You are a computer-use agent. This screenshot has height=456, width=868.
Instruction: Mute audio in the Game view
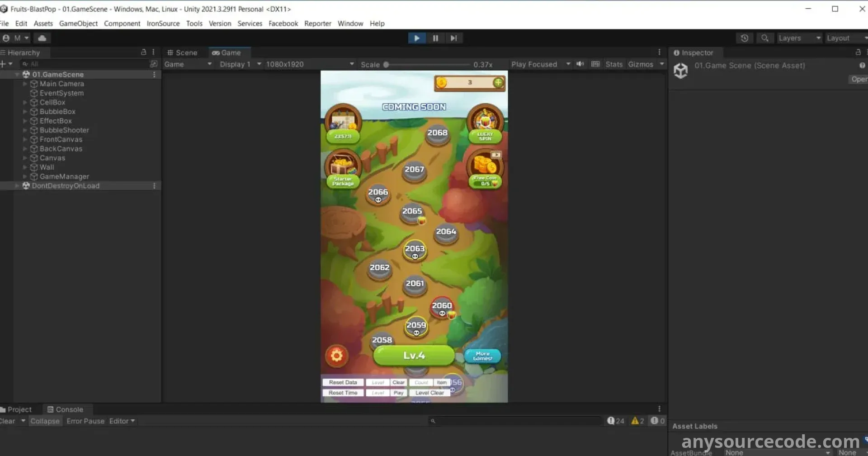pyautogui.click(x=580, y=64)
